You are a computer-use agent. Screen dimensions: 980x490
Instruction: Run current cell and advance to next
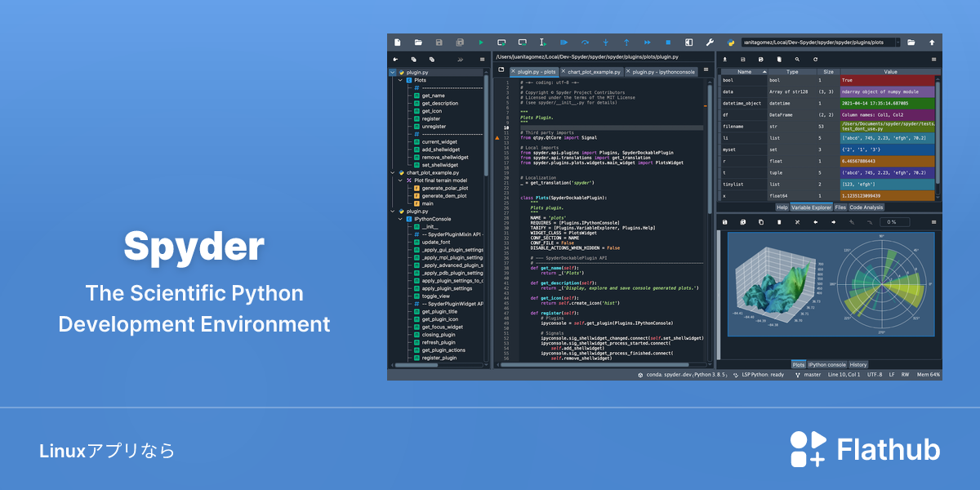point(523,42)
